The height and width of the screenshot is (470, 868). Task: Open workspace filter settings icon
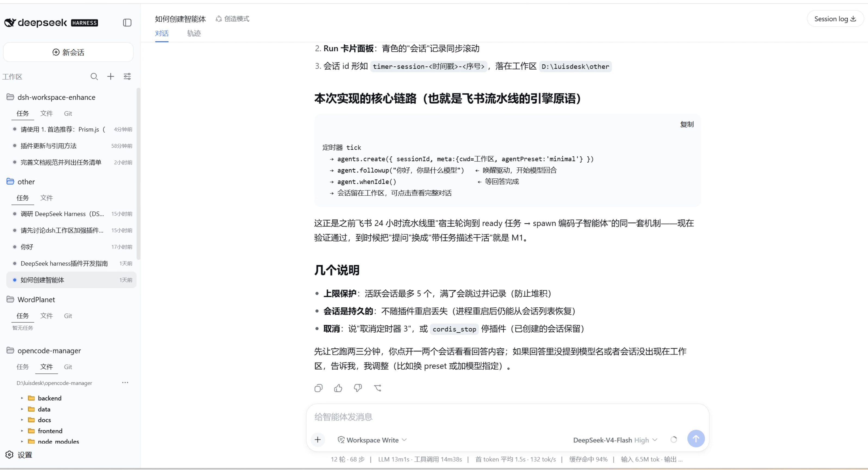point(127,76)
